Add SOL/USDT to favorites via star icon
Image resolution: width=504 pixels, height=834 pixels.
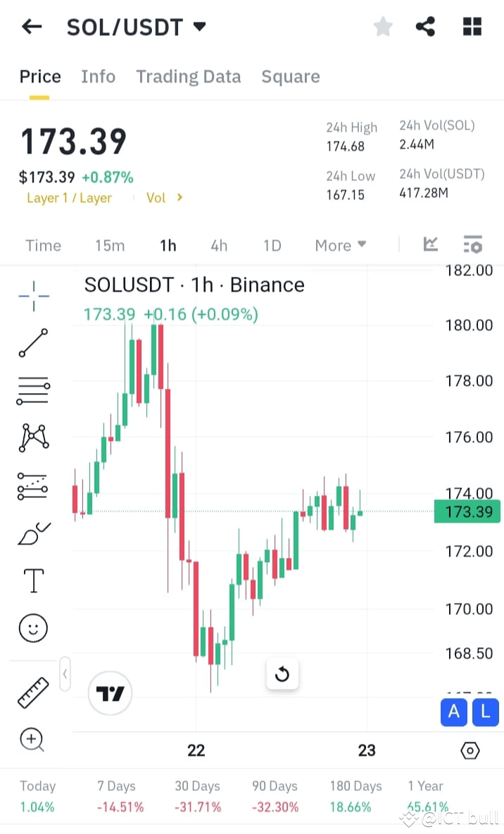point(383,26)
